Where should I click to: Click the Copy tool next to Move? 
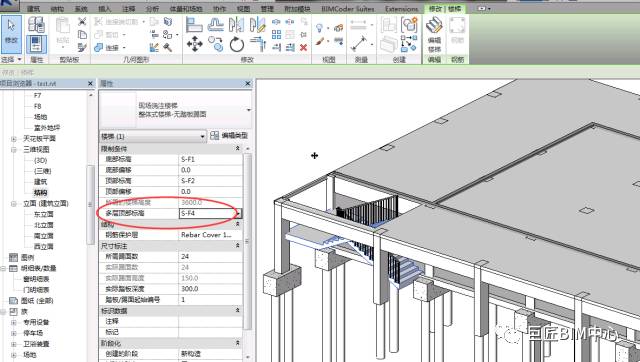coord(216,44)
